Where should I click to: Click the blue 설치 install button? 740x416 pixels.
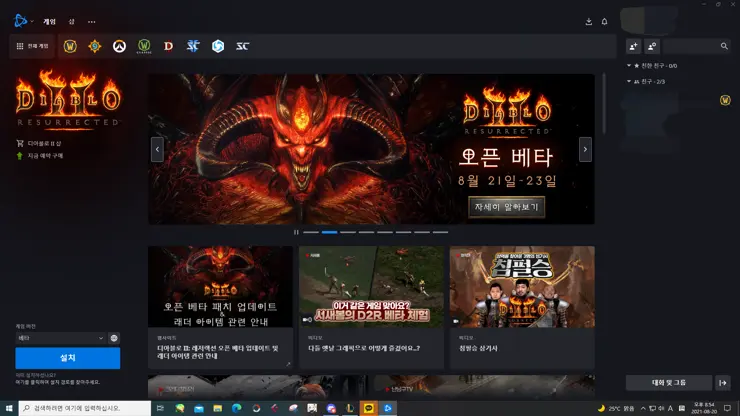pos(67,357)
